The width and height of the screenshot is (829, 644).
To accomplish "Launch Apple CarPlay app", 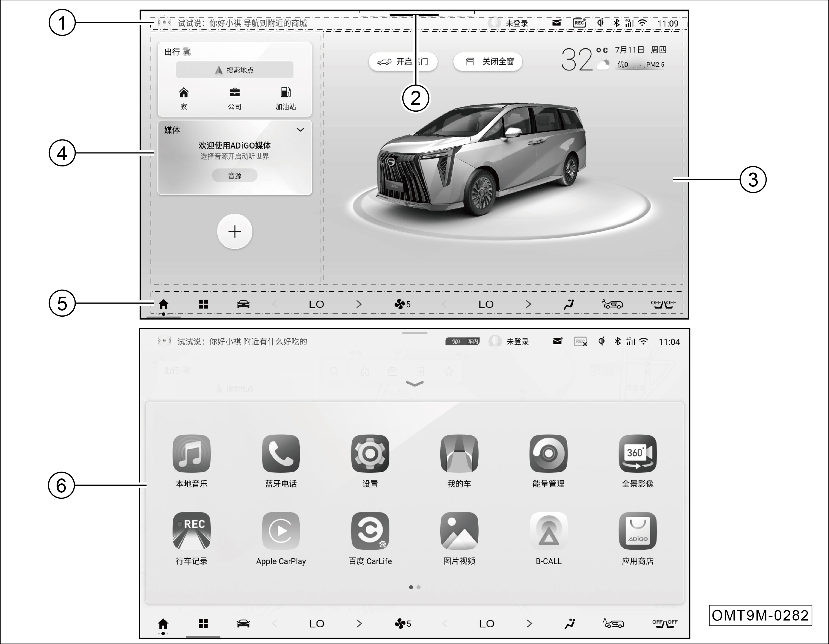I will tap(281, 531).
